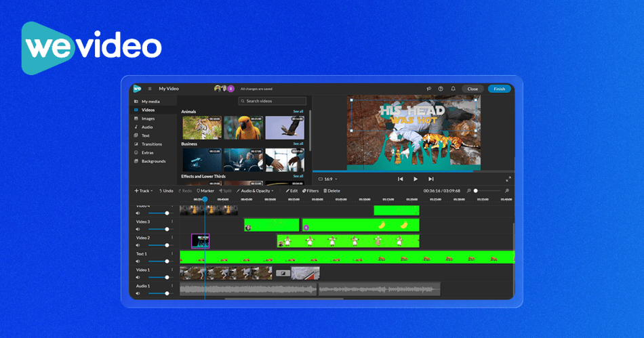The image size is (644, 338).
Task: Add a Marker on the timeline
Action: [x=205, y=191]
